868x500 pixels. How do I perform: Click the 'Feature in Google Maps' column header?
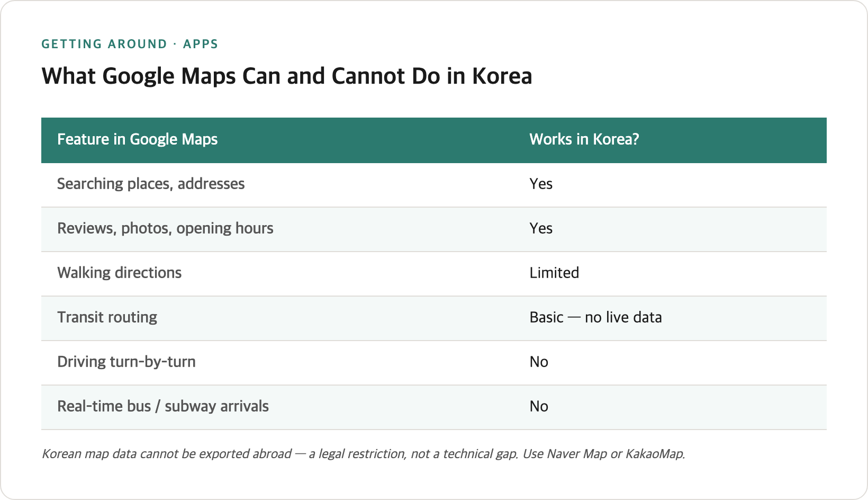[x=138, y=139]
